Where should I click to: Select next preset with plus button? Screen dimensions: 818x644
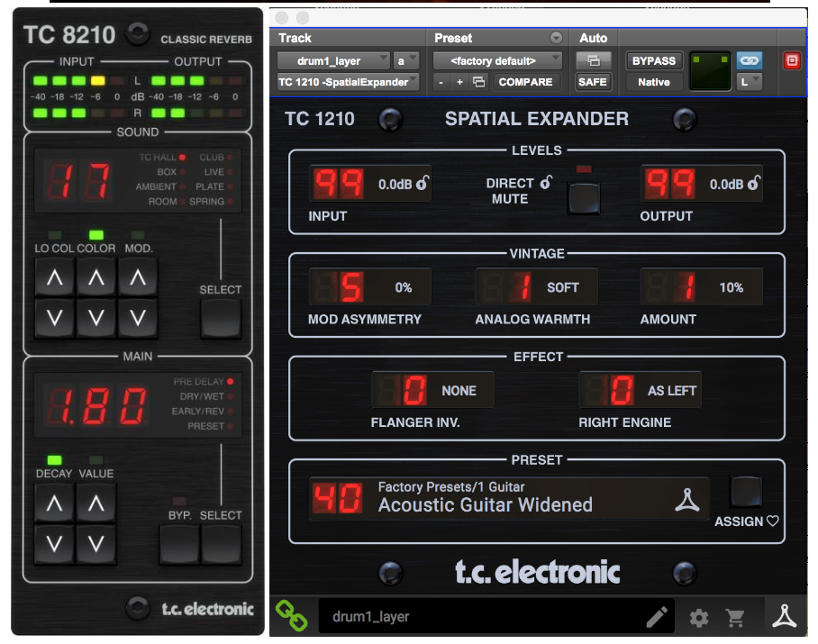(459, 82)
